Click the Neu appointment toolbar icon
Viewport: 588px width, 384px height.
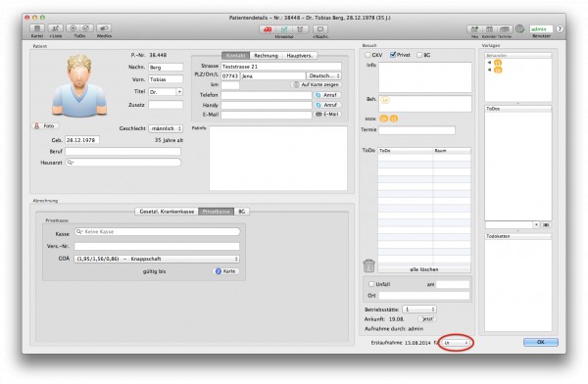point(474,29)
